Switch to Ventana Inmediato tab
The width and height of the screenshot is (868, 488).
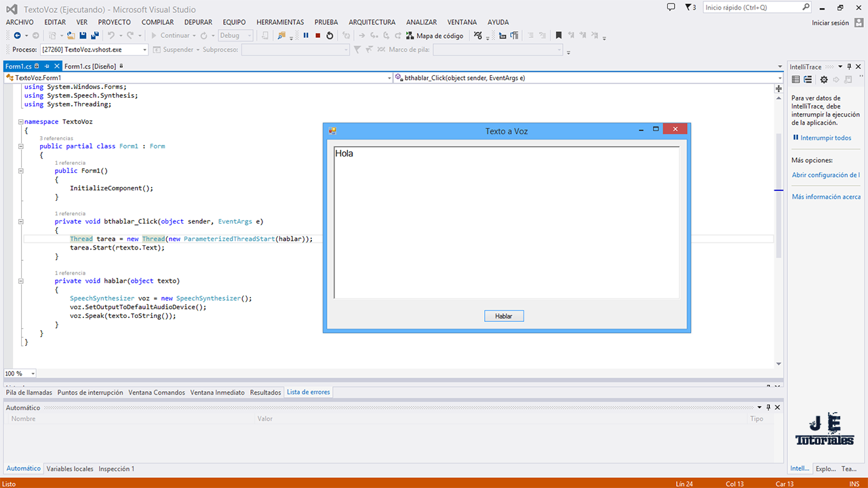point(217,392)
